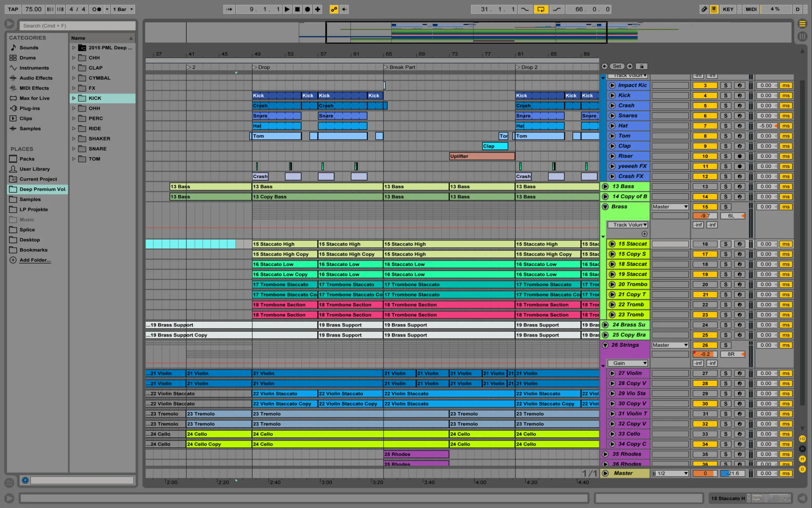The width and height of the screenshot is (812, 508).
Task: Select Drums category in browser
Action: point(27,58)
